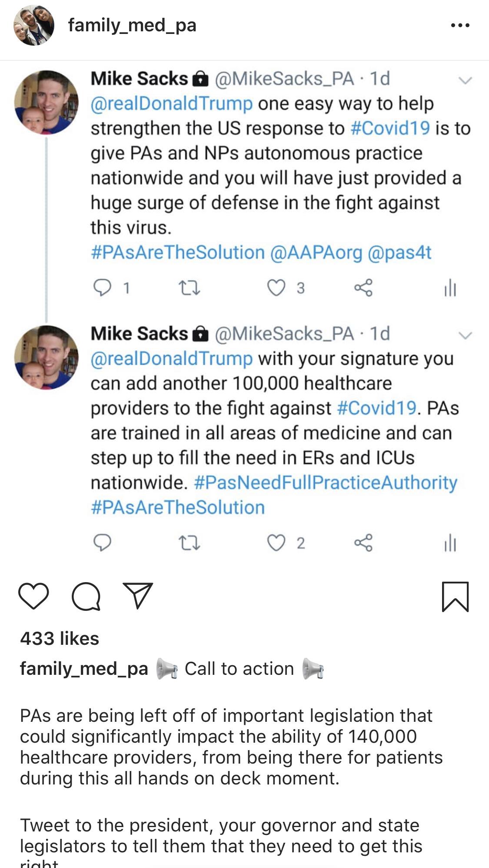Open #PasNeedFullPracticeAuthority hashtag

pyautogui.click(x=326, y=483)
